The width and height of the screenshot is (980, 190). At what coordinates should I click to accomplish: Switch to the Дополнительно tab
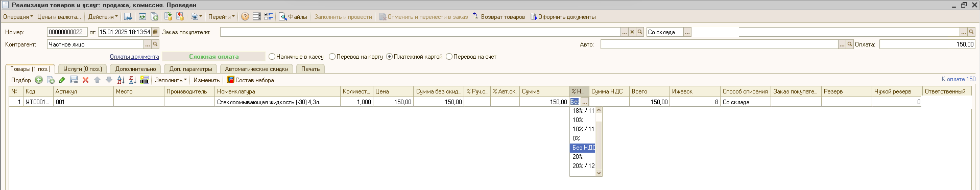point(135,69)
